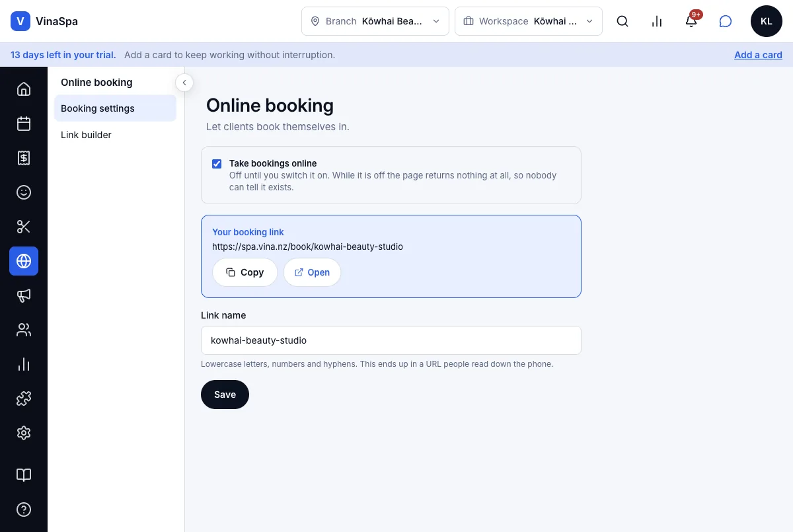
Task: Open the scissors services icon
Action: (x=24, y=227)
